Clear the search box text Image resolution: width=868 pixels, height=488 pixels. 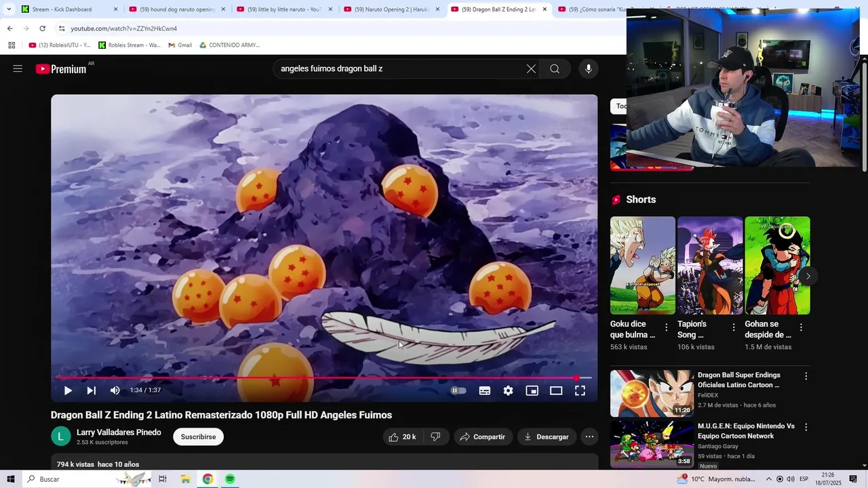tap(531, 68)
